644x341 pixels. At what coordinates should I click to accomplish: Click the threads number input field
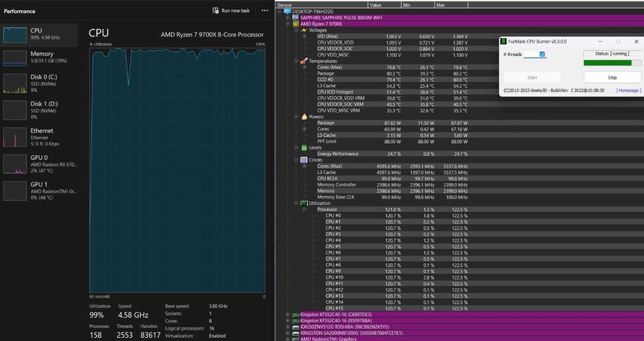tap(535, 54)
